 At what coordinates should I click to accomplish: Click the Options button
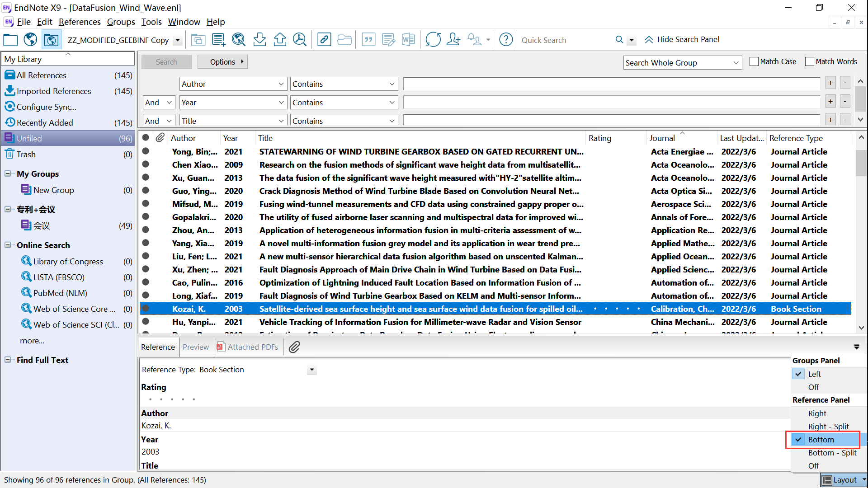coord(222,62)
